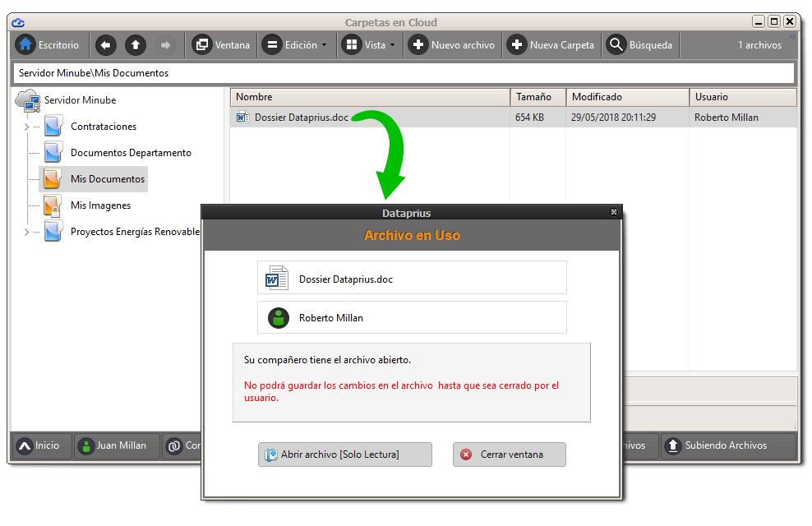Image resolution: width=812 pixels, height=526 pixels.
Task: Click the path field Servidor Minube\Mis Documentos
Action: point(404,73)
